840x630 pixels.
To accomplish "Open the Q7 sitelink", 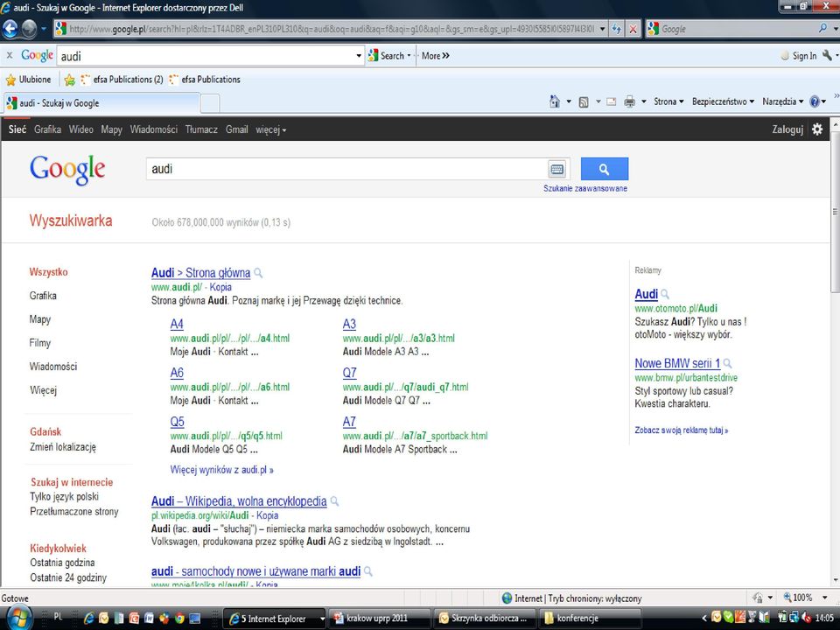I will tap(349, 373).
